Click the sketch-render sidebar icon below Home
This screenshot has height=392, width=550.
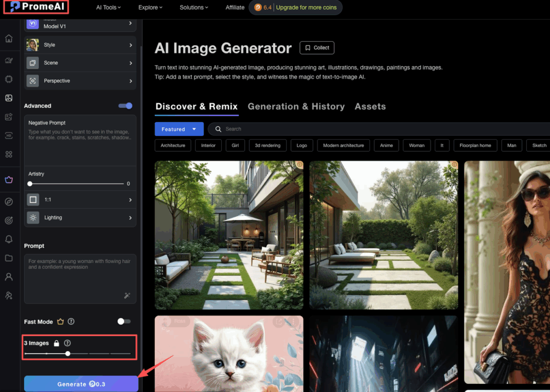(9, 60)
